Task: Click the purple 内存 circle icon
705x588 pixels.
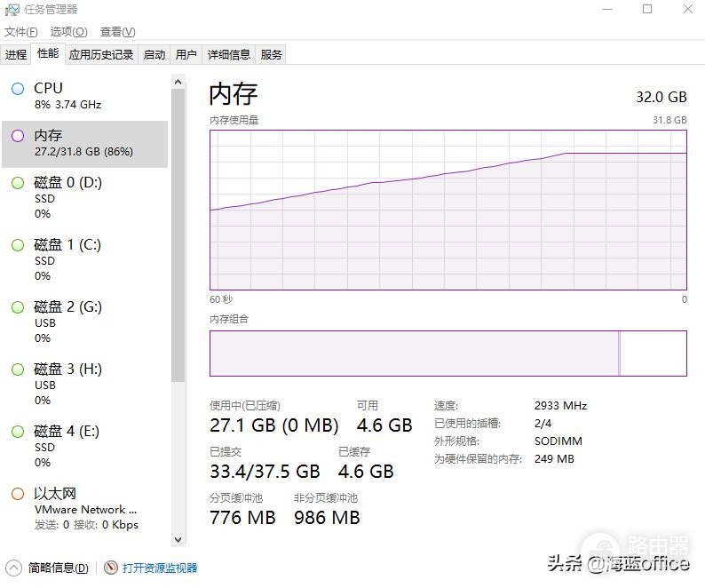Action: point(18,136)
